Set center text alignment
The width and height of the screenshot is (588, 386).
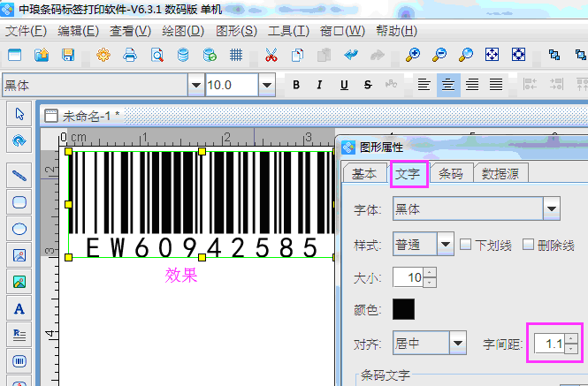point(448,85)
